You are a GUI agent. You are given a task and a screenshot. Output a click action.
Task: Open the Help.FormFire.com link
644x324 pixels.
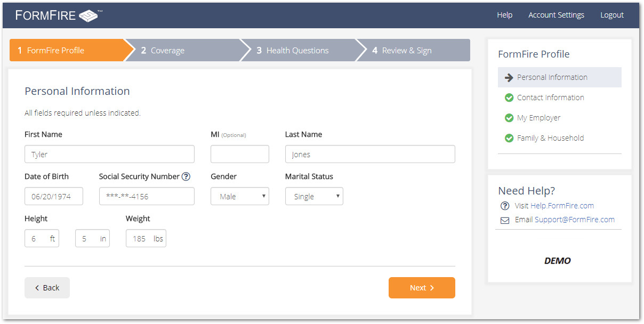[x=562, y=206]
